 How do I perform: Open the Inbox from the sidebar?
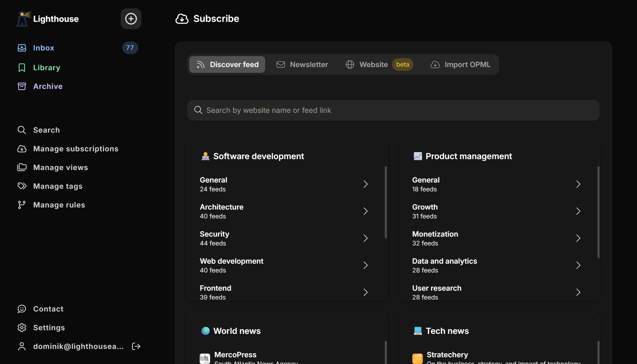click(43, 48)
